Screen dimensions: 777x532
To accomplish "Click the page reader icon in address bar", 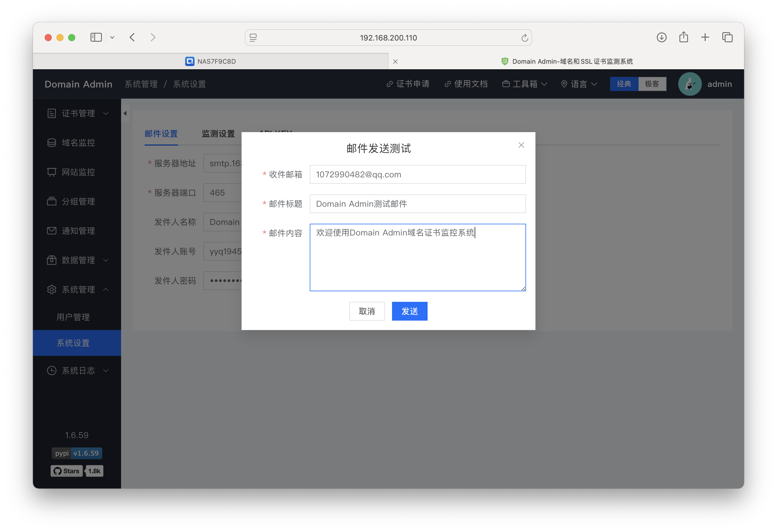I will pos(253,38).
